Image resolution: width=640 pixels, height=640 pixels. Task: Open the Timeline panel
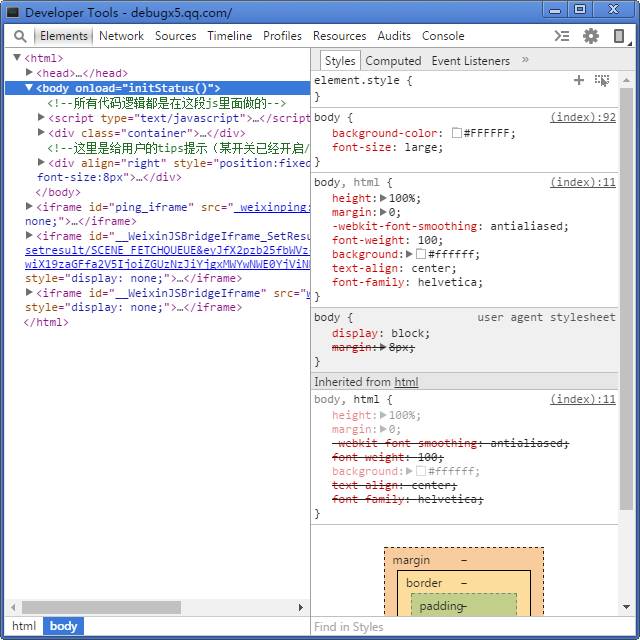[x=229, y=36]
